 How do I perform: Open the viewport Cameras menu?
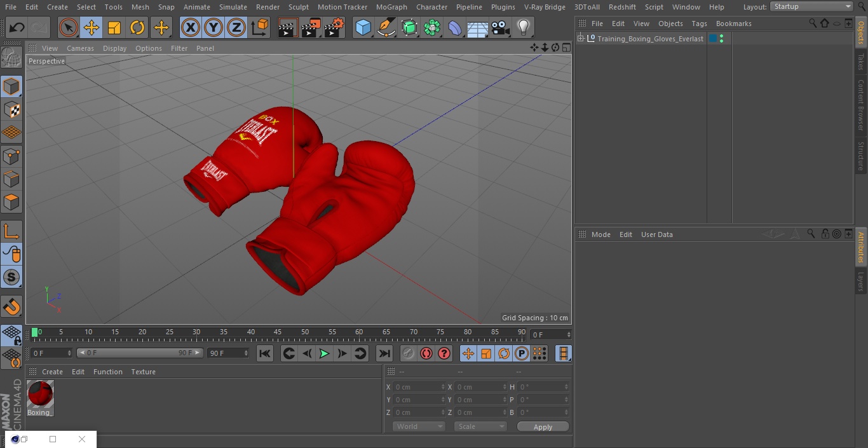pos(80,48)
